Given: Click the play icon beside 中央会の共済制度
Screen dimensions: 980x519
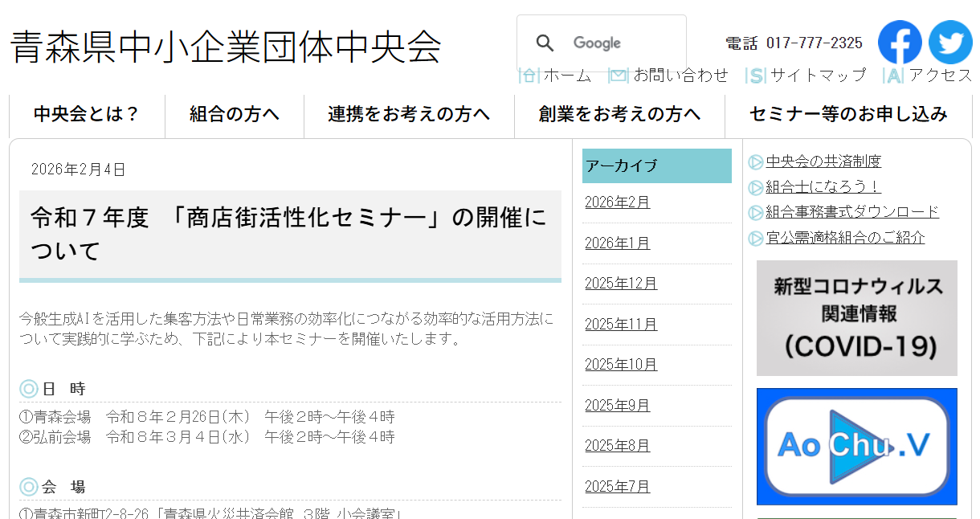Looking at the screenshot, I should [756, 161].
